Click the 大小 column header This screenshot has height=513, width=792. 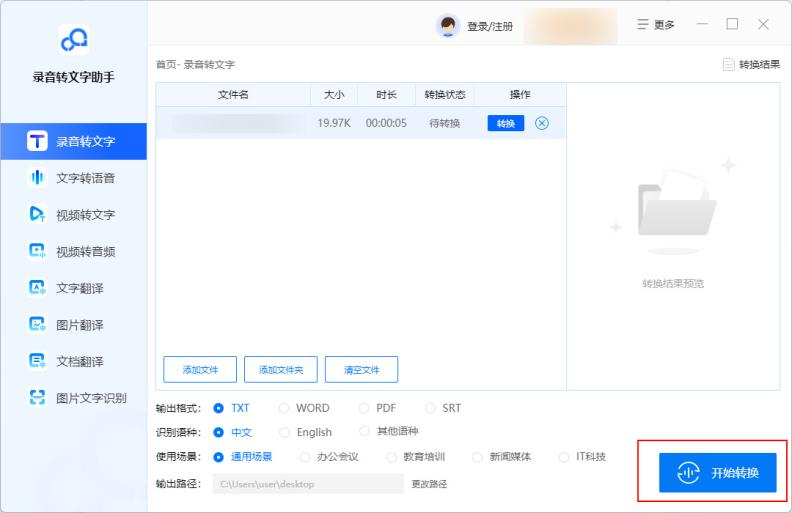point(334,94)
